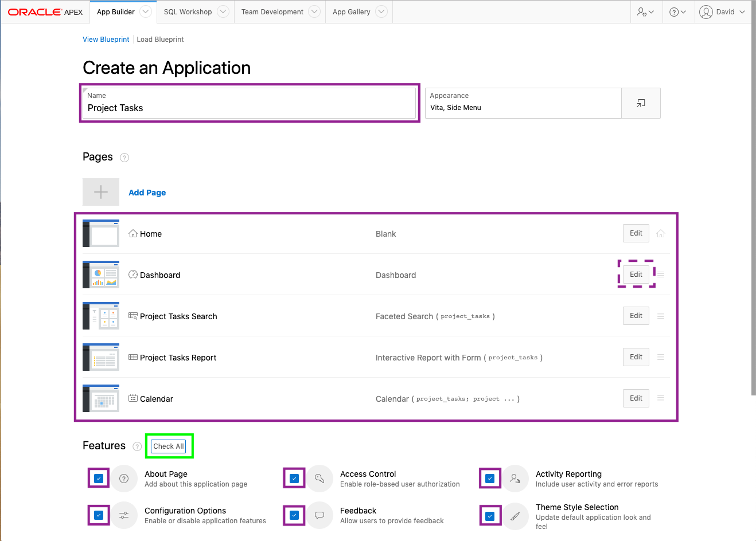Open the Team Development tab
This screenshot has width=756, height=541.
tap(272, 11)
